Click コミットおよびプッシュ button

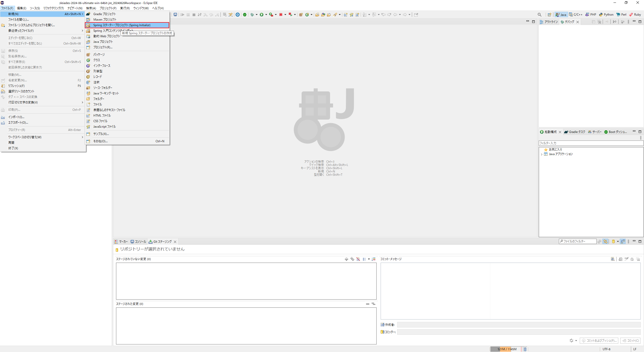599,340
